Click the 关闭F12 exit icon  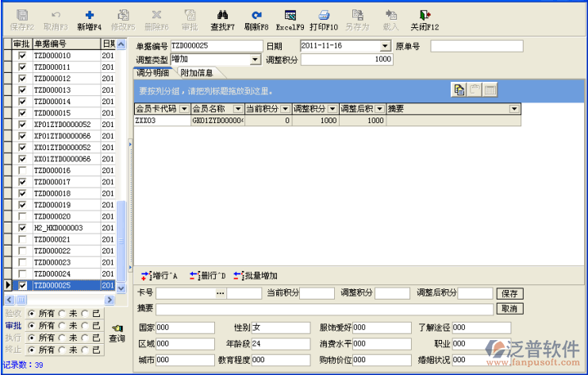[x=425, y=15]
